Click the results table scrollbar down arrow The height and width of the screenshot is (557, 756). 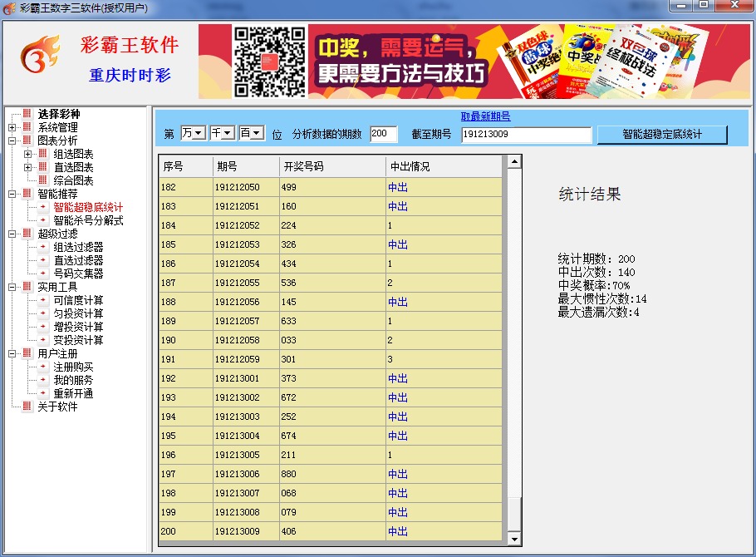514,540
